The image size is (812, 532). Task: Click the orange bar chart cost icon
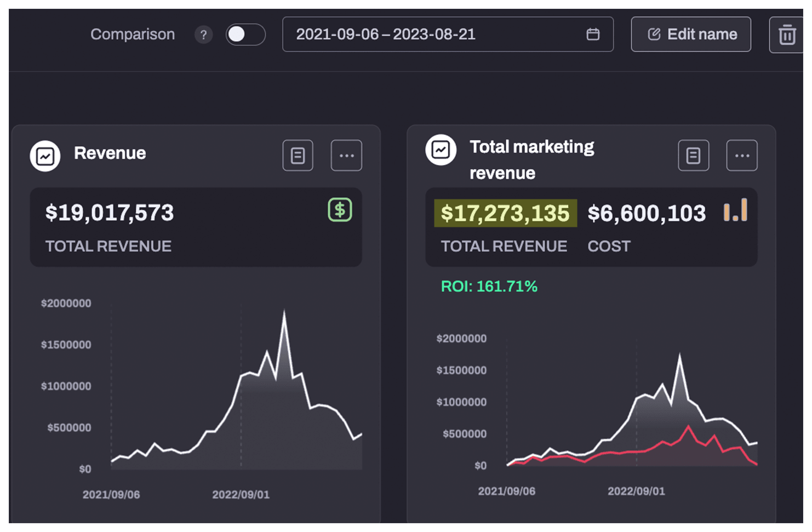coord(735,210)
